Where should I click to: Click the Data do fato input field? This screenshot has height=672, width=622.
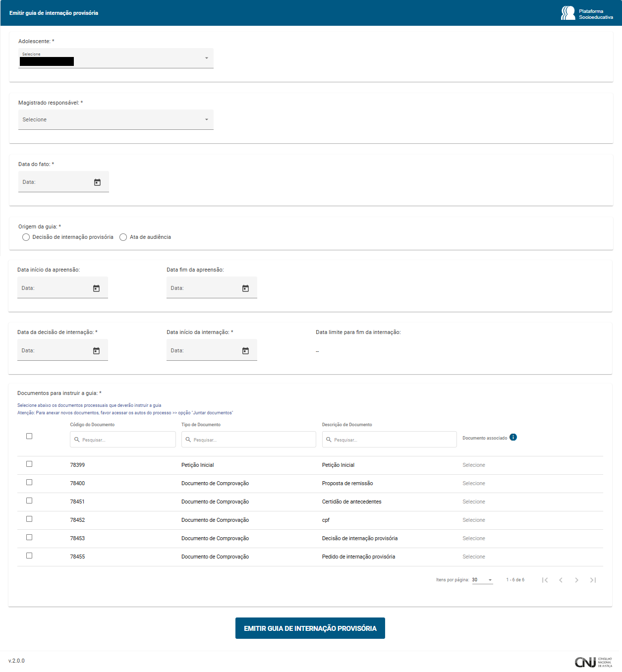tap(63, 182)
